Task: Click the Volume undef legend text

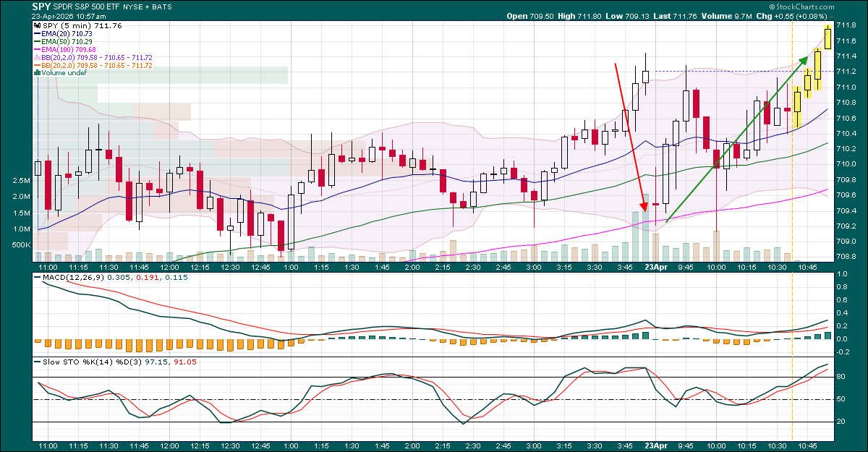Action: pyautogui.click(x=63, y=73)
